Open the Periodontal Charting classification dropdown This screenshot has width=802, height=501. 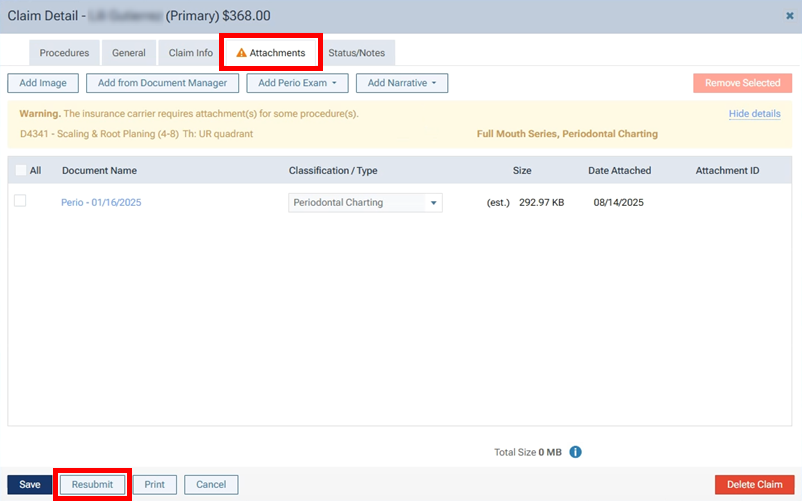click(x=365, y=203)
